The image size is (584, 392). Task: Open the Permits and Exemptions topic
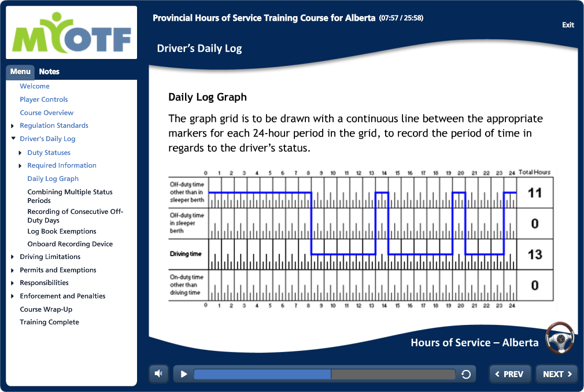[x=58, y=270]
